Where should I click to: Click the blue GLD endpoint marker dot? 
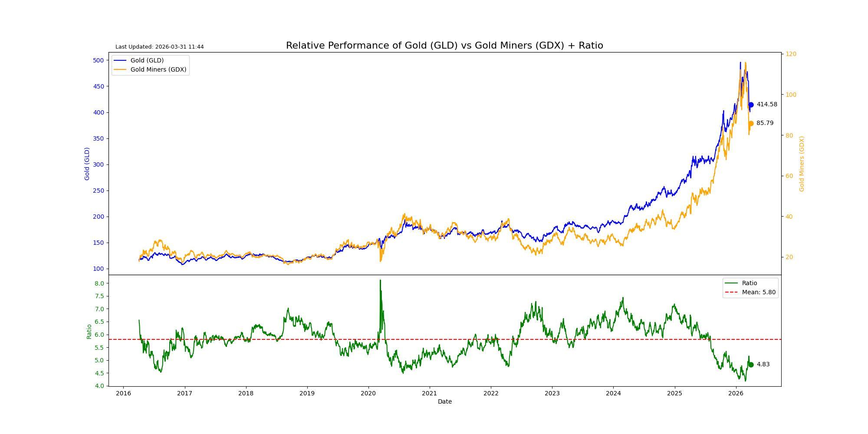[751, 105]
